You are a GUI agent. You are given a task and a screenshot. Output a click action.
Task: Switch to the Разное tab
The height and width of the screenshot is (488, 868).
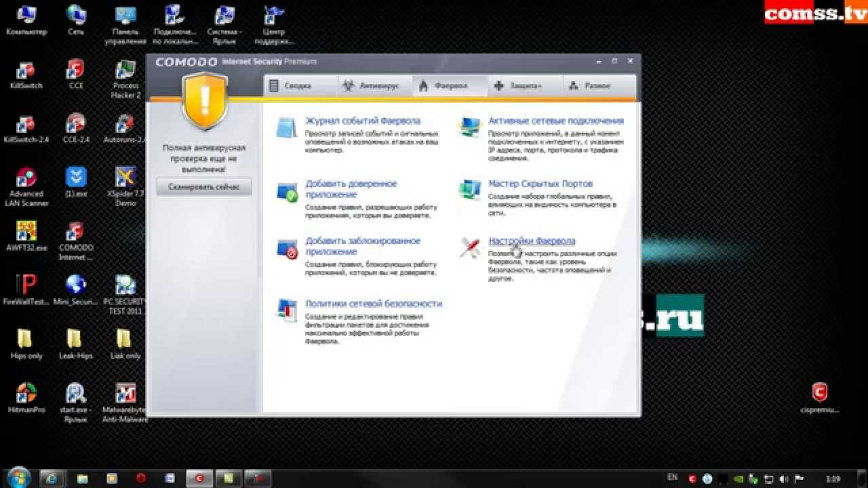[599, 86]
